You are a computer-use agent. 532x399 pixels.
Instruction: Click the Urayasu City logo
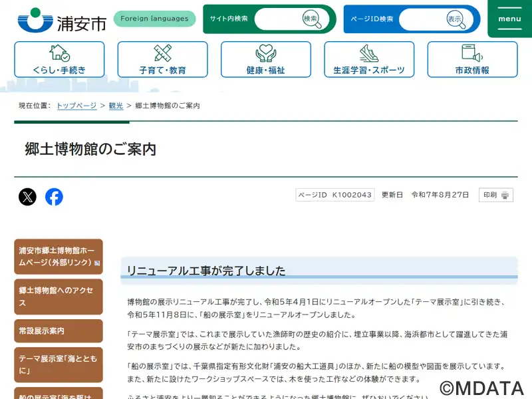coord(62,20)
